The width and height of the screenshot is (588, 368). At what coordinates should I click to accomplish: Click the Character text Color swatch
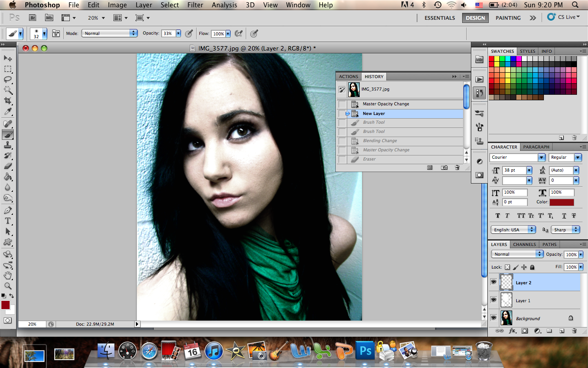(x=562, y=202)
